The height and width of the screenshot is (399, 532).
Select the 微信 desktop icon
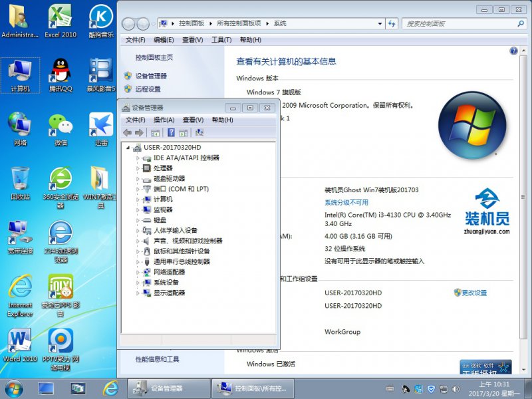61,129
